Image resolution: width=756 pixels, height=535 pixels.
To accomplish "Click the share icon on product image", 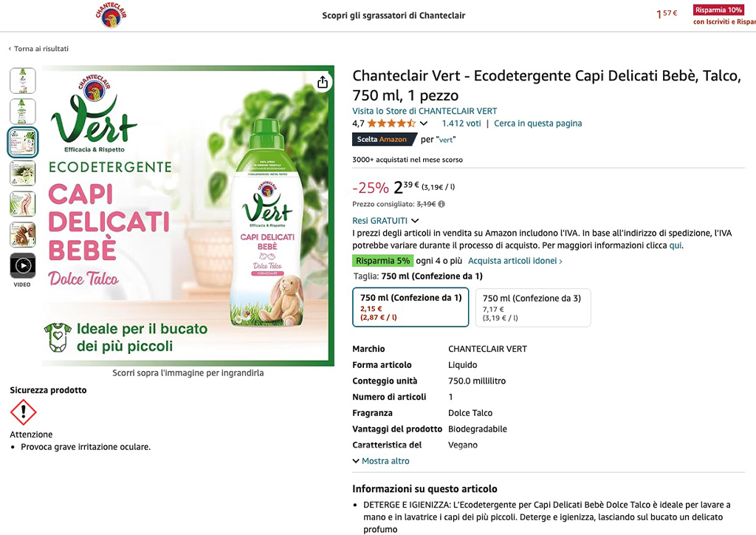I will 323,83.
